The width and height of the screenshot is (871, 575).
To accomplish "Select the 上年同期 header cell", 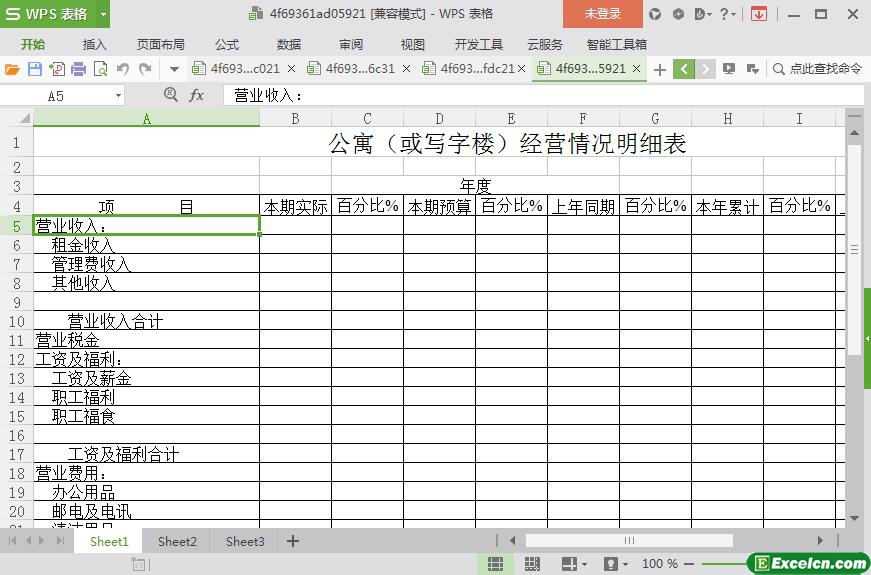I will pos(583,206).
